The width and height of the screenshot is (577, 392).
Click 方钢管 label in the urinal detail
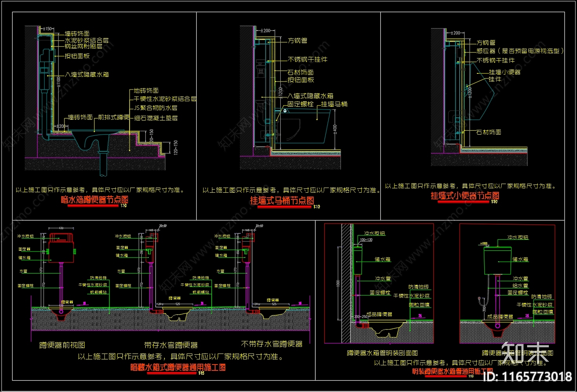point(486,43)
